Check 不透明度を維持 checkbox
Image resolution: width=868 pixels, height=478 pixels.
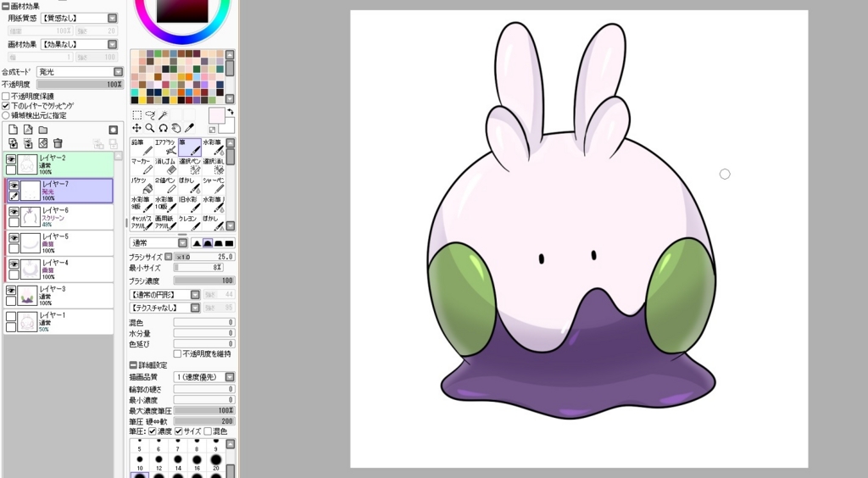pyautogui.click(x=177, y=353)
